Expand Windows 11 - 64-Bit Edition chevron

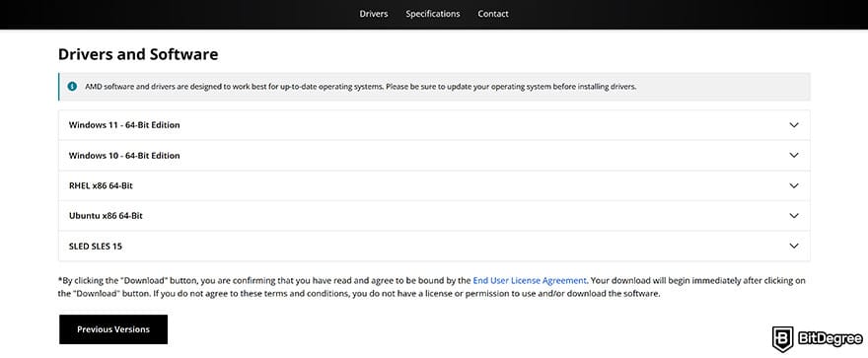point(794,125)
